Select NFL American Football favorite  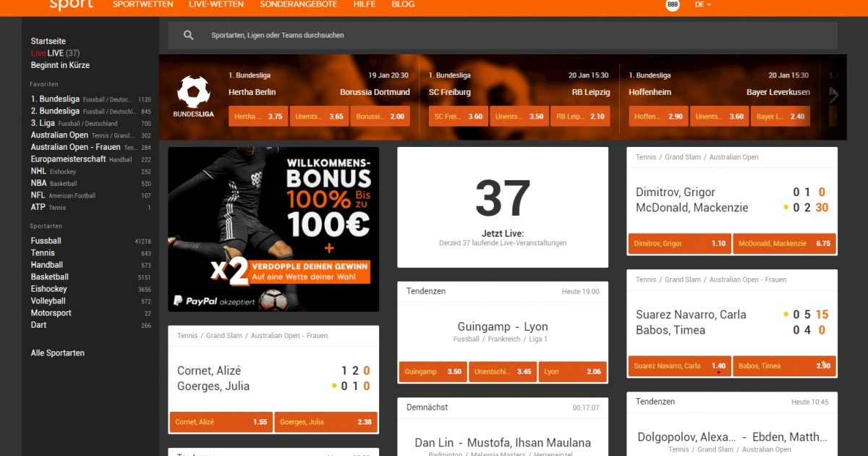tap(90, 195)
